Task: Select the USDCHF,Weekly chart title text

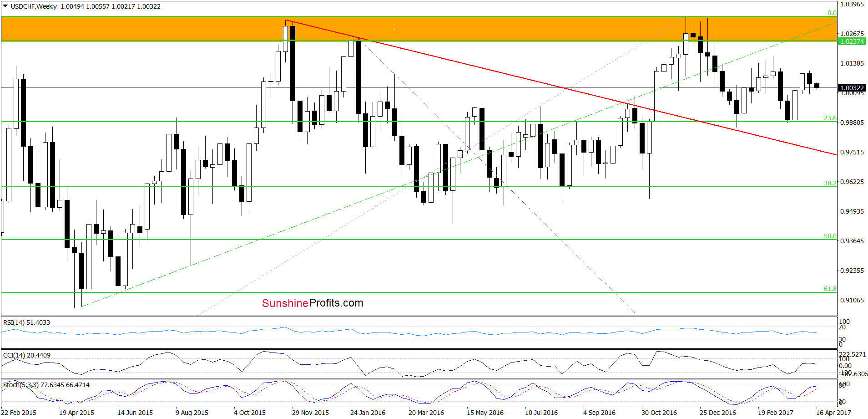Action: click(x=34, y=6)
